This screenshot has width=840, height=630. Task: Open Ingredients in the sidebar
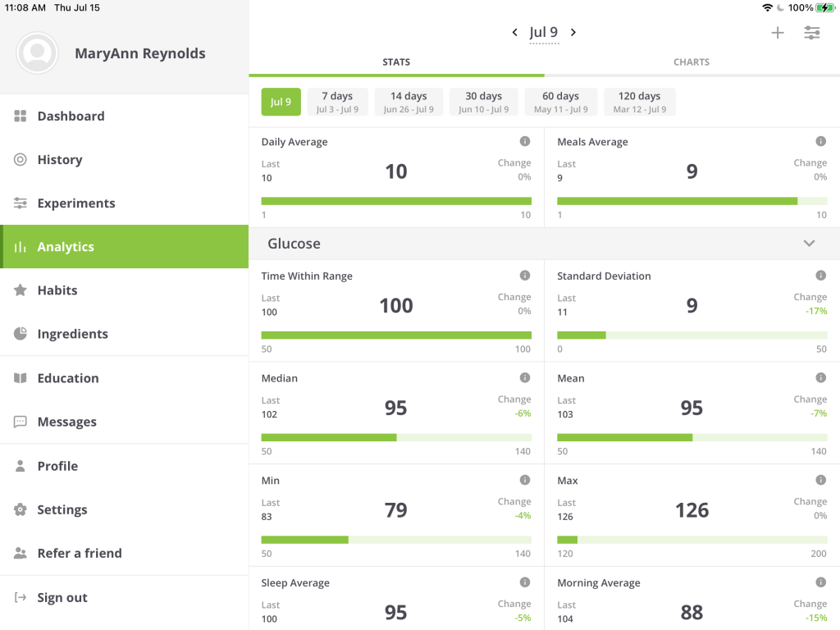click(72, 334)
